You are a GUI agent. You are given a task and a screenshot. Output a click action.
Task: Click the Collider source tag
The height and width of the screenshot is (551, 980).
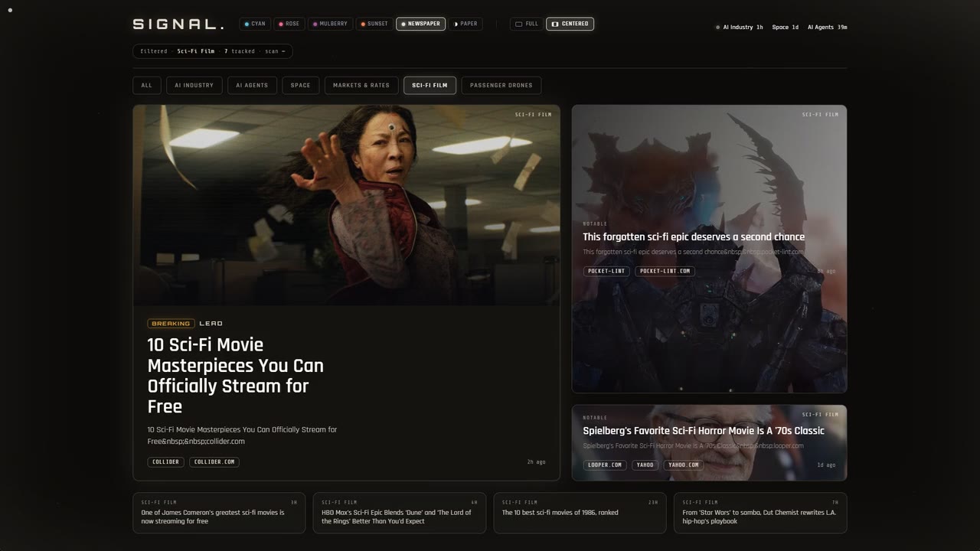[166, 462]
